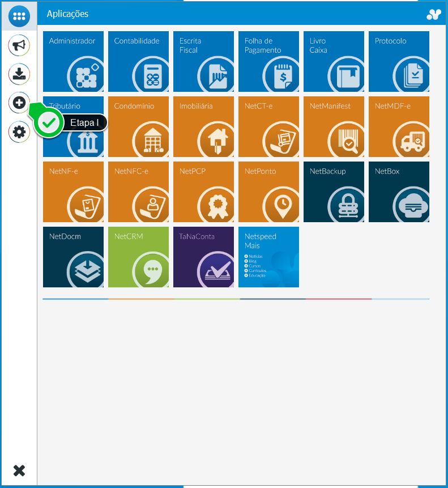Click the megaphone announcements icon
This screenshot has height=488, width=448.
pos(19,45)
